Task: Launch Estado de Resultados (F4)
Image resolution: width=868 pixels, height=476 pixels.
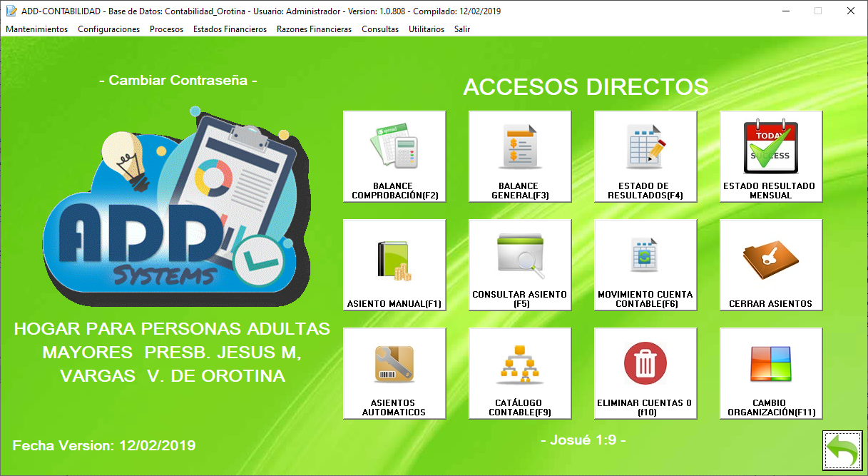Action: point(645,156)
